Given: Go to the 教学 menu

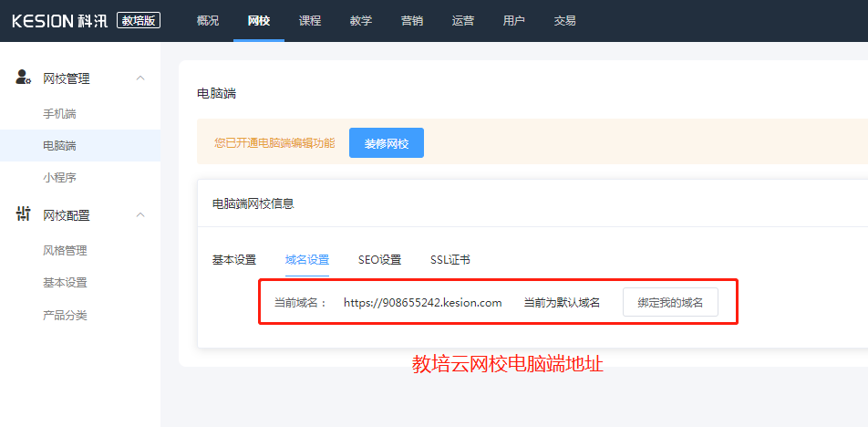Looking at the screenshot, I should [361, 21].
